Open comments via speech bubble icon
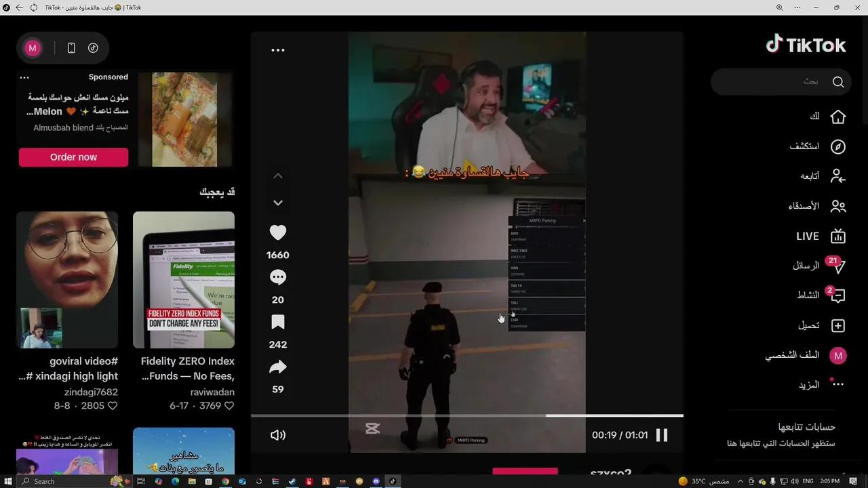Screen dimensions: 868x488 (x=278, y=277)
